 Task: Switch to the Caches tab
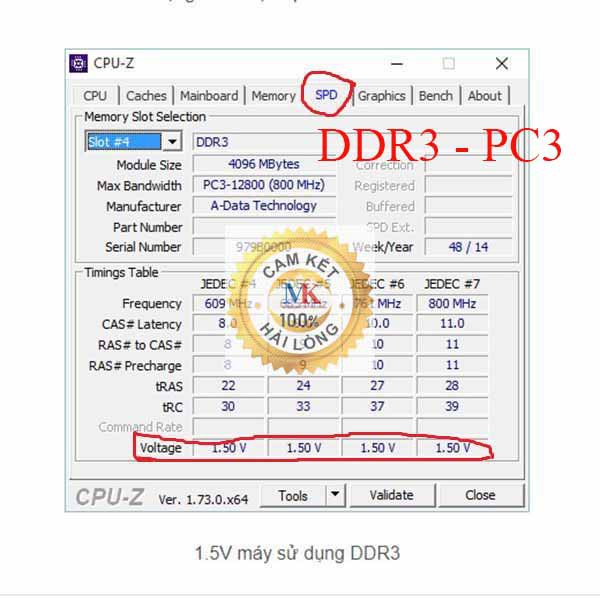coord(146,96)
